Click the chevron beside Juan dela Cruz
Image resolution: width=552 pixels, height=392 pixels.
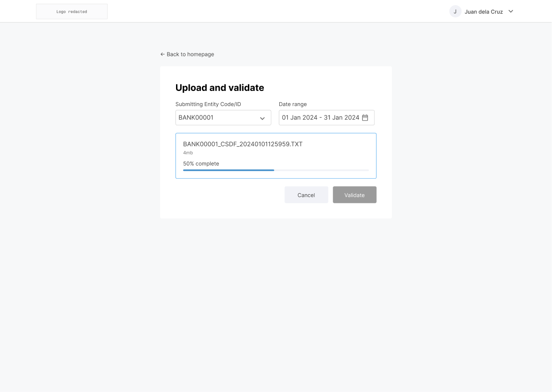[x=510, y=11]
